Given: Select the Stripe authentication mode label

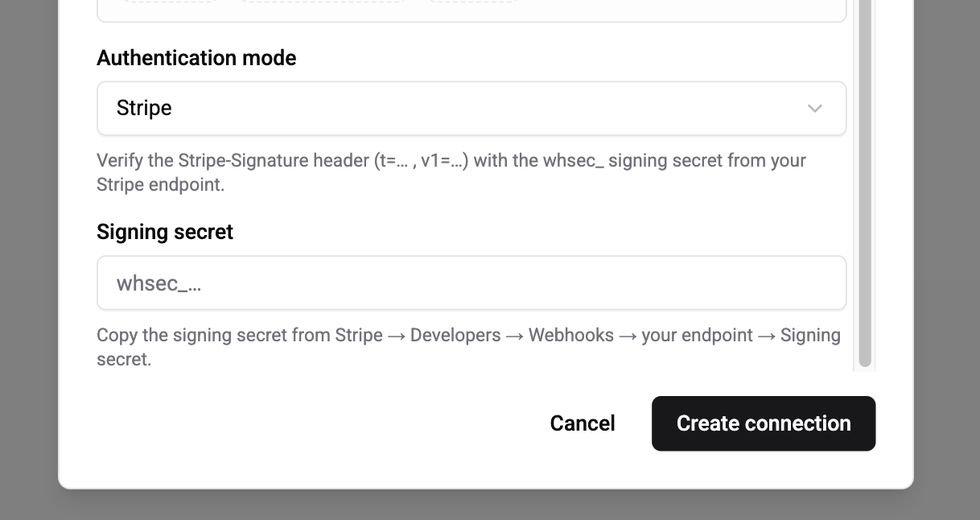Looking at the screenshot, I should [x=144, y=108].
